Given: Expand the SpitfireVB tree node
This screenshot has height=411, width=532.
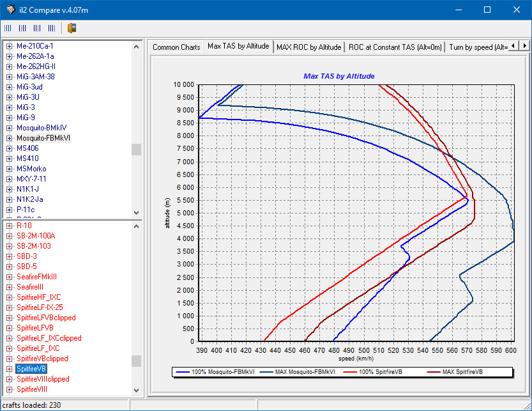Looking at the screenshot, I should [9, 369].
